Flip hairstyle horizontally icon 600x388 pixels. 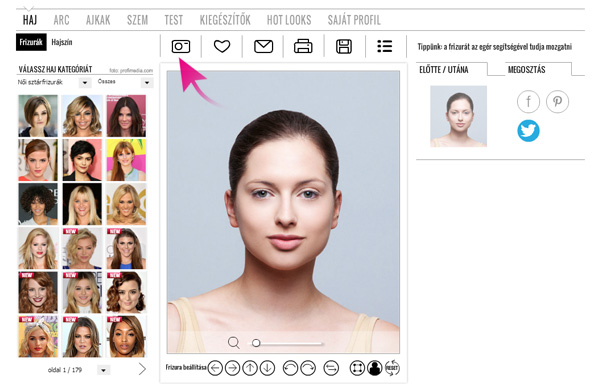(x=331, y=368)
